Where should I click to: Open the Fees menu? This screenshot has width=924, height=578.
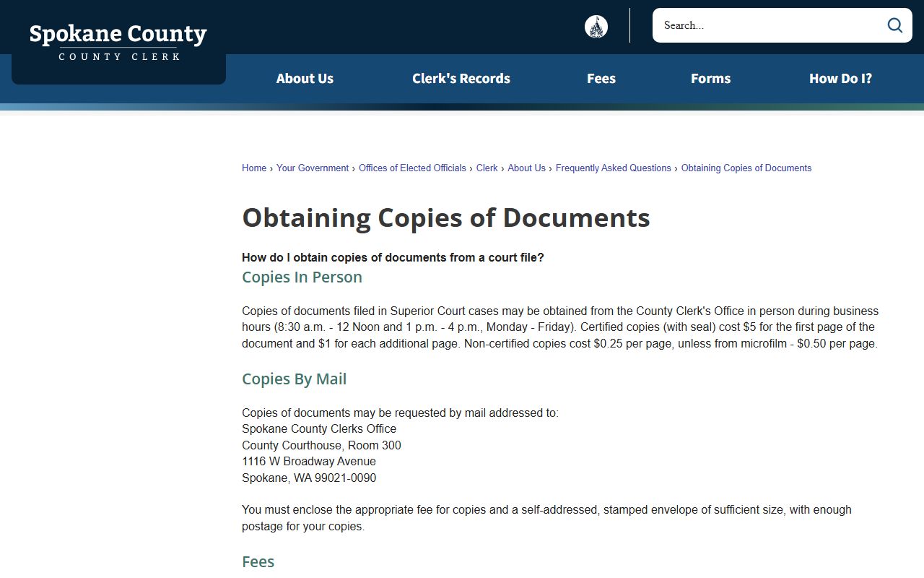pyautogui.click(x=601, y=79)
